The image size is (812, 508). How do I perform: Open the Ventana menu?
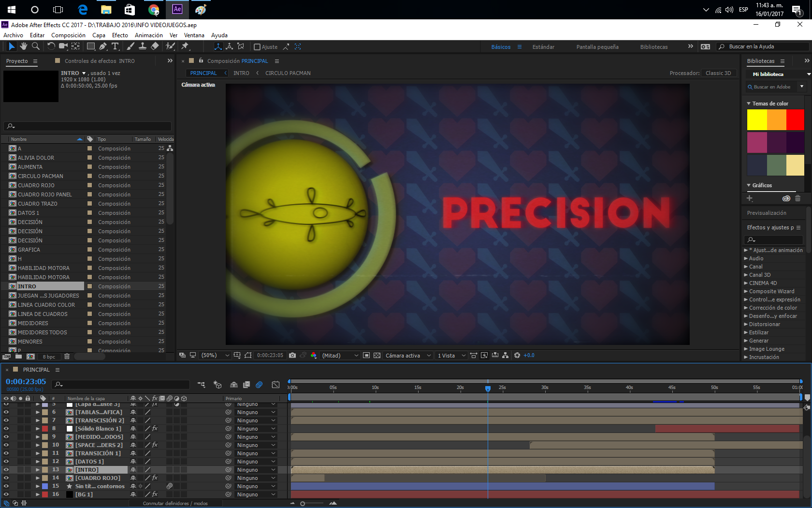(194, 35)
